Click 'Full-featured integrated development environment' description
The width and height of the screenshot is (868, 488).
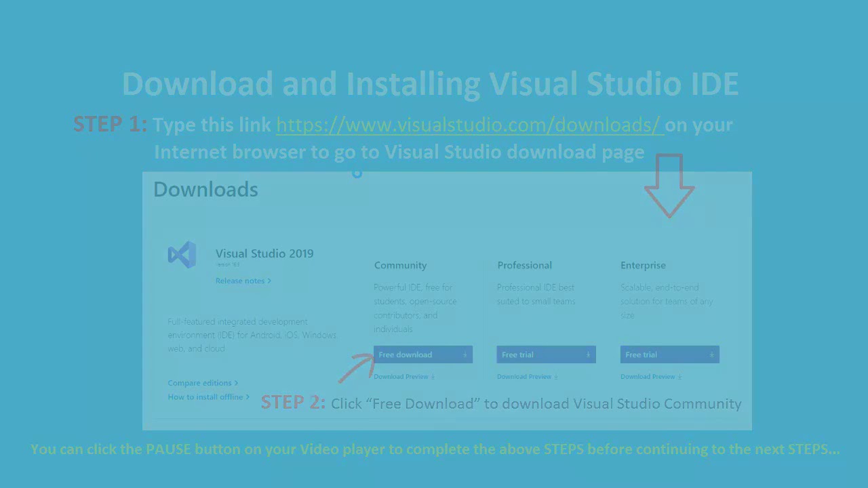pos(252,335)
